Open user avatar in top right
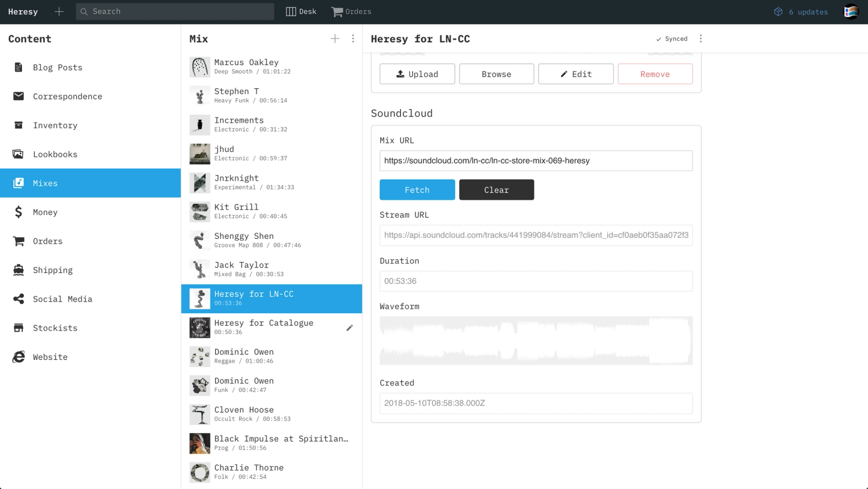868x489 pixels. pos(851,12)
